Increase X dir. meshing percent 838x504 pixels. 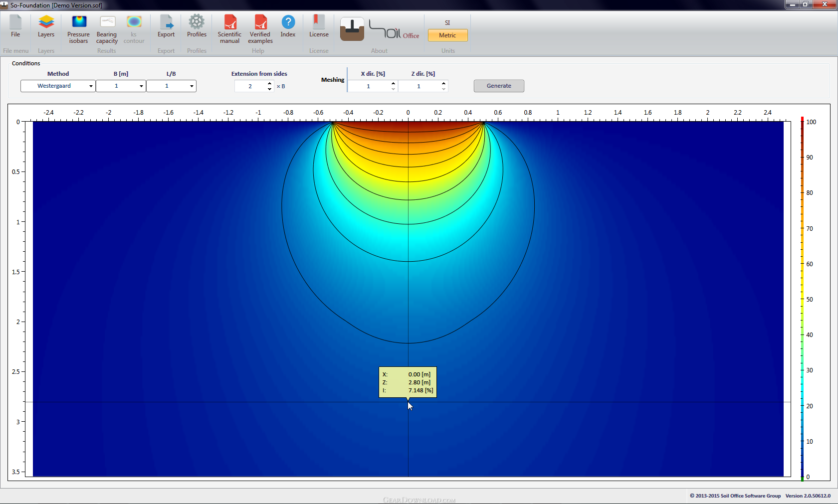394,83
